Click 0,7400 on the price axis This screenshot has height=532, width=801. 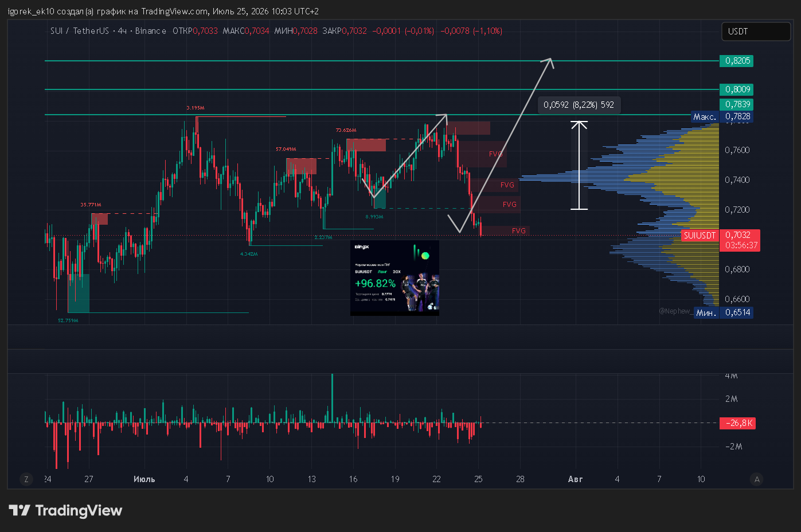pyautogui.click(x=737, y=180)
